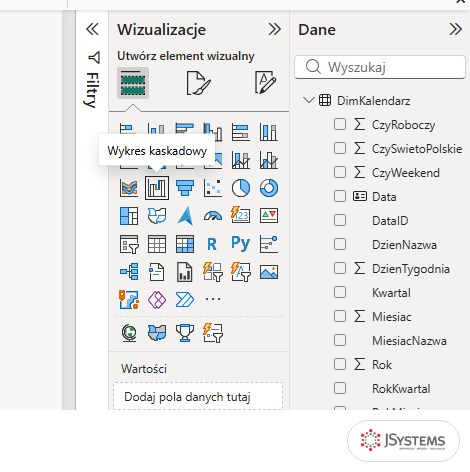Collapse the Wizualizacje pane with its chevrons
The height and width of the screenshot is (472, 470).
pyautogui.click(x=275, y=29)
